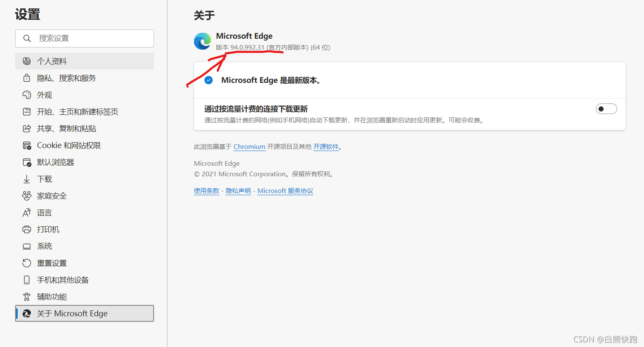Image resolution: width=644 pixels, height=347 pixels.
Task: Click the default browser icon beside 默认浏览器
Action: (x=27, y=162)
